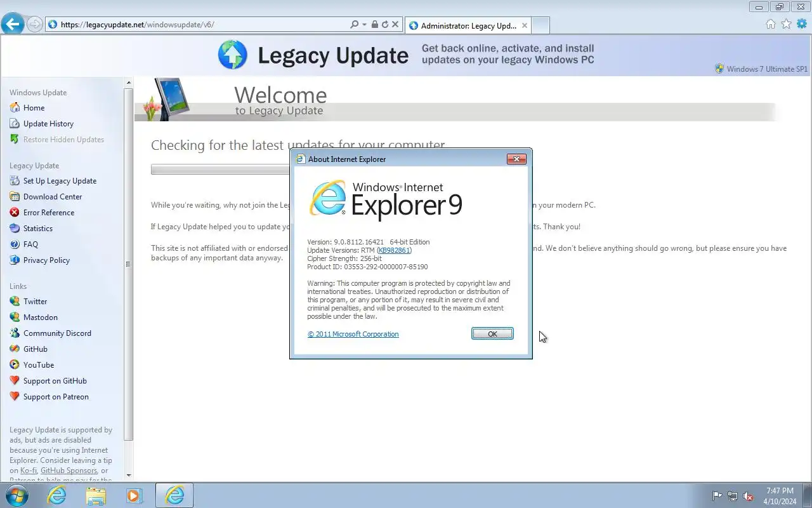Open the Windows Start orb

coord(17,495)
